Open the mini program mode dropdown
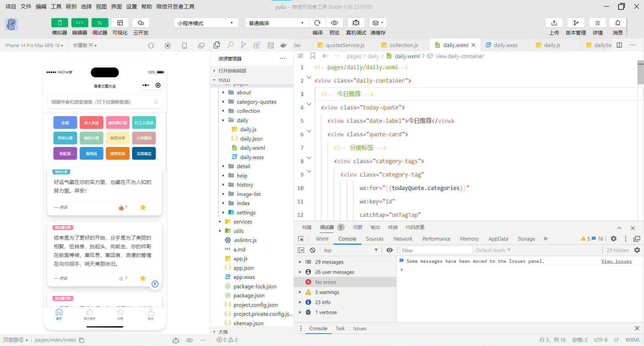 click(206, 23)
